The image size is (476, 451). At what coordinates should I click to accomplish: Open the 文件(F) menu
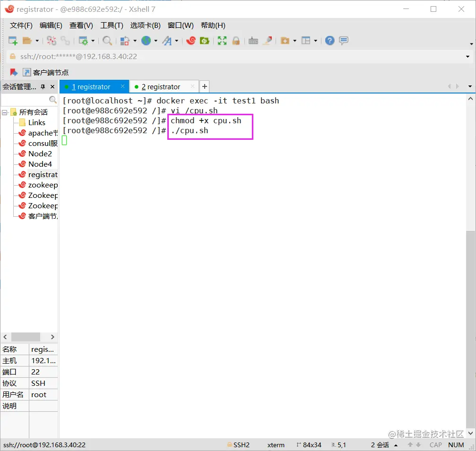[x=21, y=26]
